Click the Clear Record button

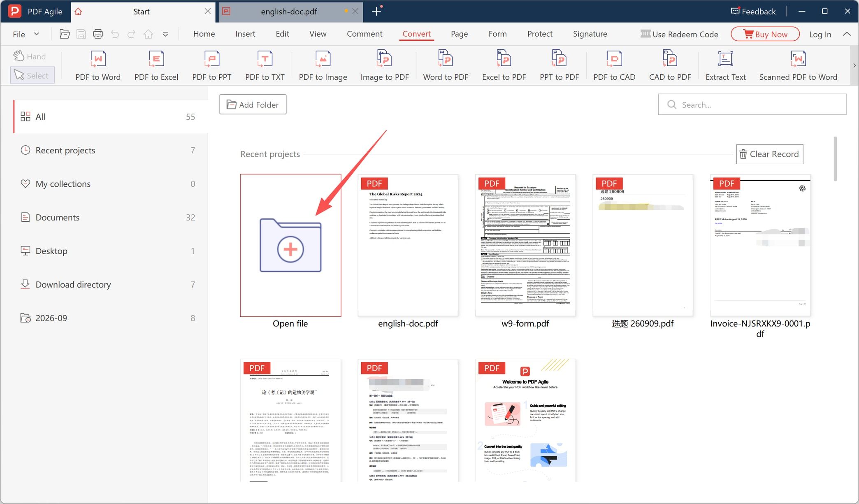[769, 154]
